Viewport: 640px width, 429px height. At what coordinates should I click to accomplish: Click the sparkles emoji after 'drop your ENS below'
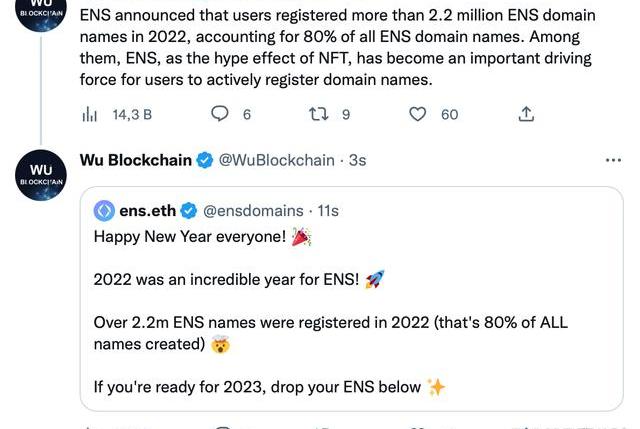point(436,386)
